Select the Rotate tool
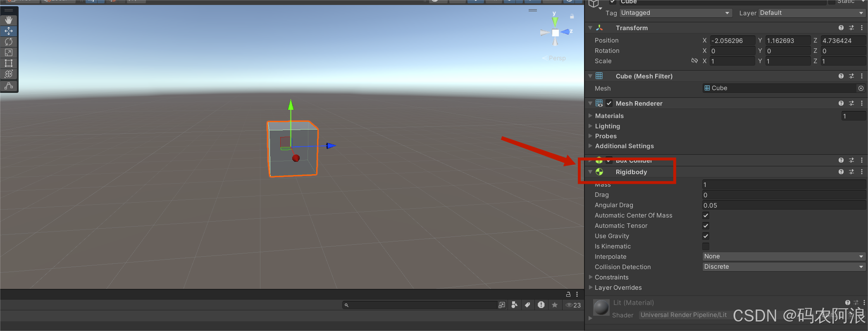This screenshot has width=868, height=331. tap(9, 42)
